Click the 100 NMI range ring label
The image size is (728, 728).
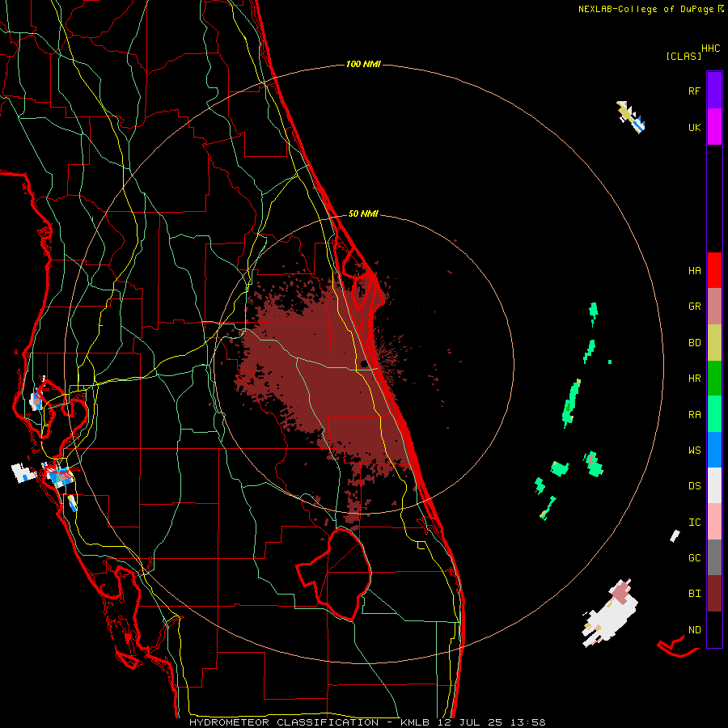click(363, 64)
